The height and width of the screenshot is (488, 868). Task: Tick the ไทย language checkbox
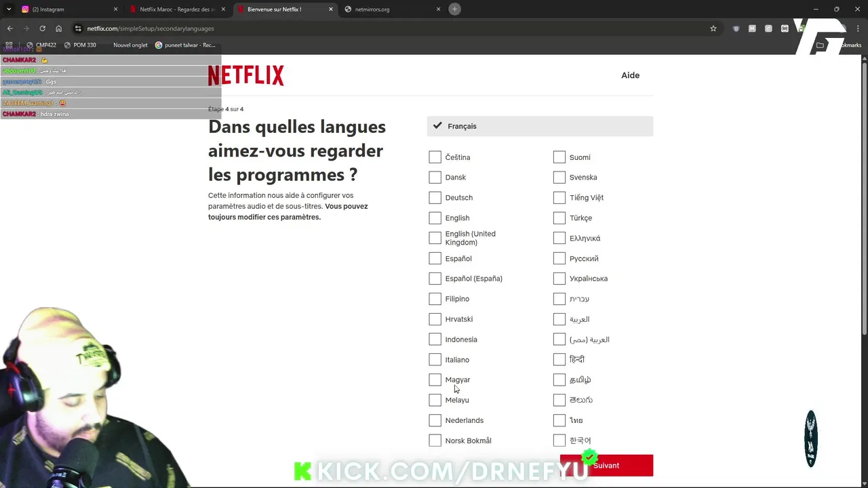[559, 420]
